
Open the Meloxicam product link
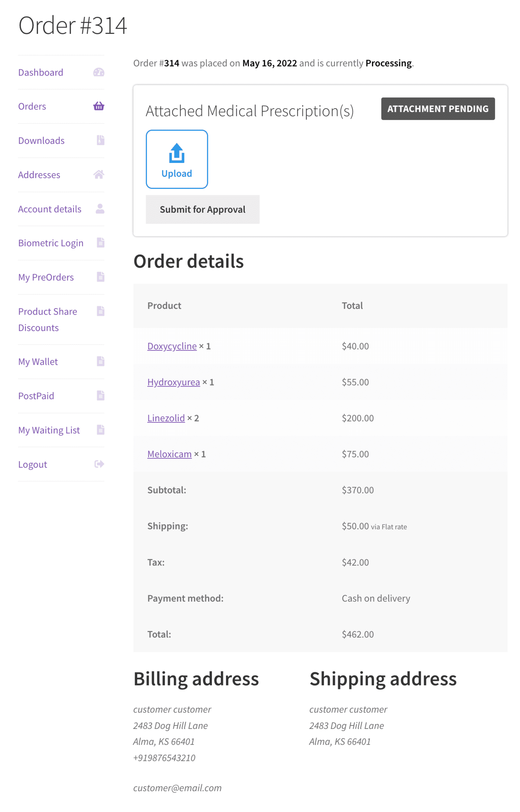click(x=169, y=454)
